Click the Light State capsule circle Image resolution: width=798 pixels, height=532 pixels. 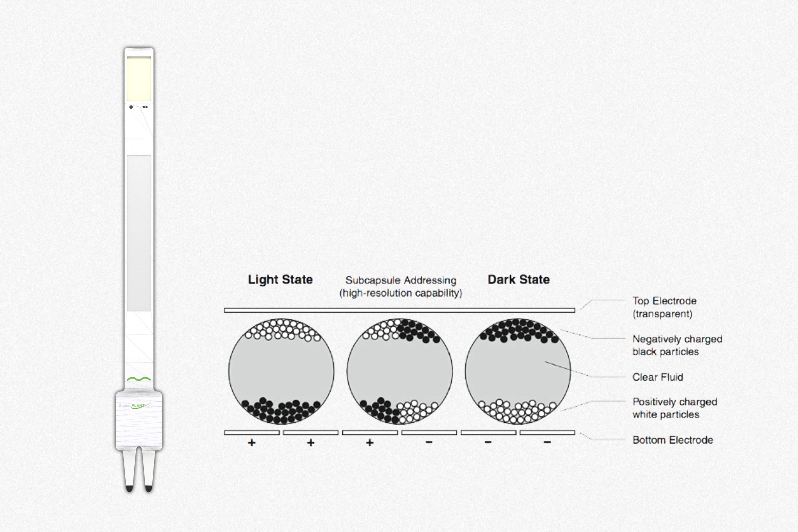point(281,371)
